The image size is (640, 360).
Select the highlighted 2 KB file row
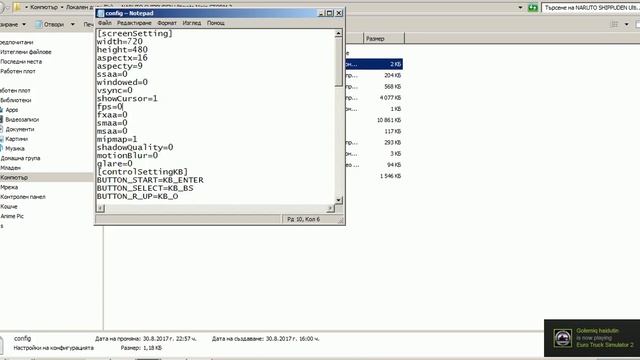(x=374, y=64)
